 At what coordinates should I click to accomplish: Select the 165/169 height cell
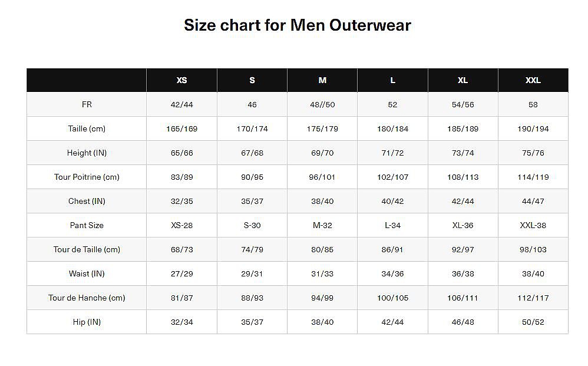(x=181, y=128)
